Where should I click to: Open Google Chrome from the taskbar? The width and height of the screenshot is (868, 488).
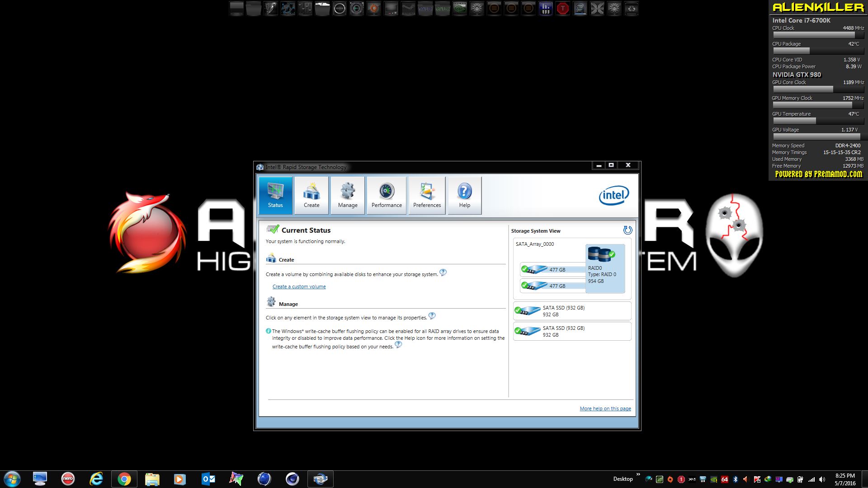(x=124, y=479)
